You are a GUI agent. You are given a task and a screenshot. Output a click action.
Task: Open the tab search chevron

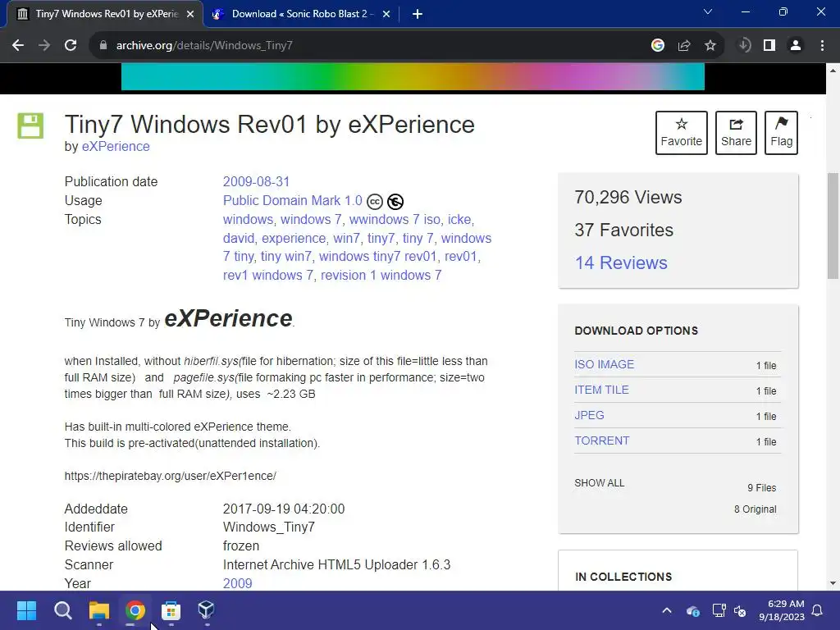[708, 11]
